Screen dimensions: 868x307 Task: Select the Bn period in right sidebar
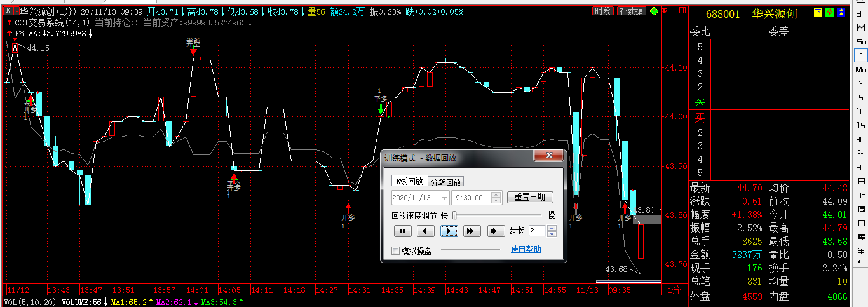tap(861, 13)
